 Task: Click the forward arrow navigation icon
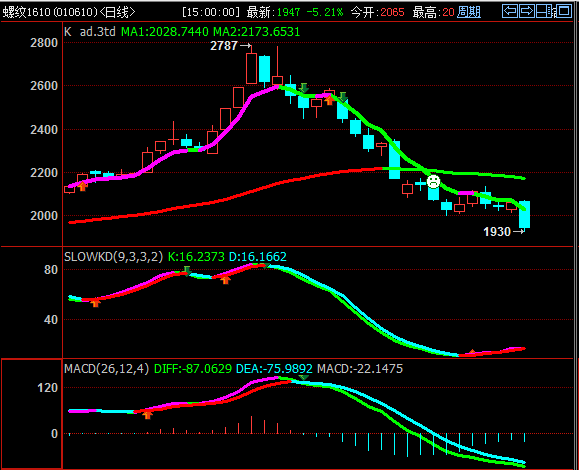[x=527, y=11]
